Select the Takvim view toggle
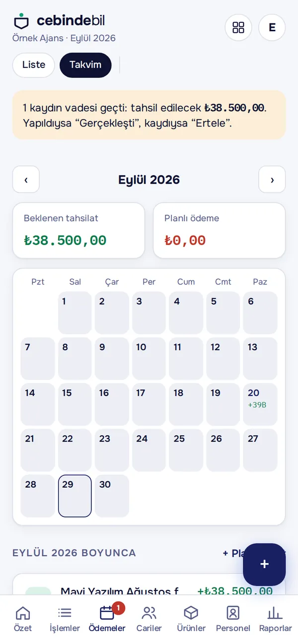Viewport: 298px width, 644px height. (x=85, y=65)
